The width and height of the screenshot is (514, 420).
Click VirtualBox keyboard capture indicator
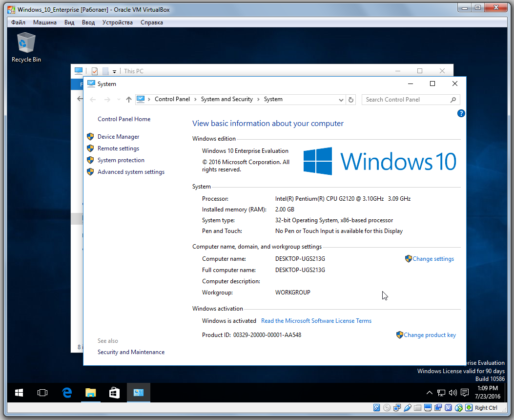pos(469,407)
